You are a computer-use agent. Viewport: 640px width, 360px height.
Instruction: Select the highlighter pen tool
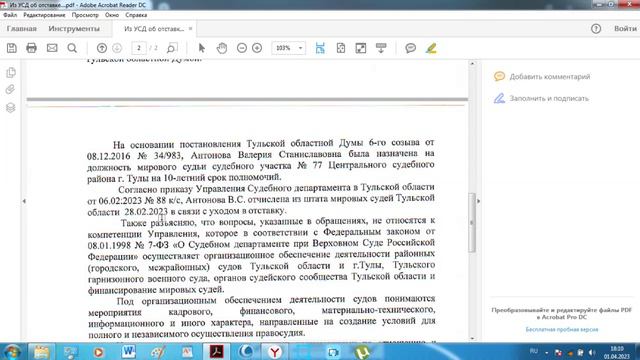pos(431,48)
